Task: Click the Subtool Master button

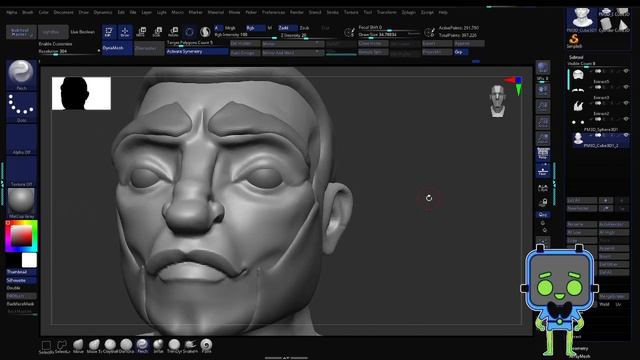Action: [21, 32]
